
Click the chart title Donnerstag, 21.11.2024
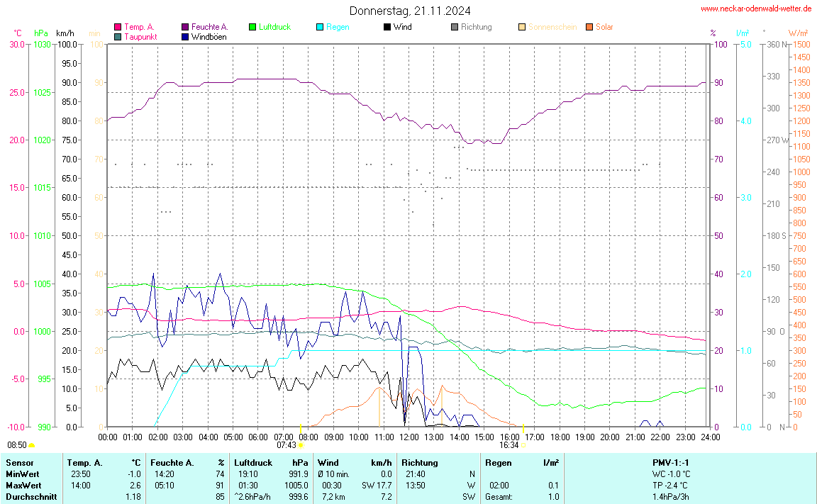click(409, 11)
